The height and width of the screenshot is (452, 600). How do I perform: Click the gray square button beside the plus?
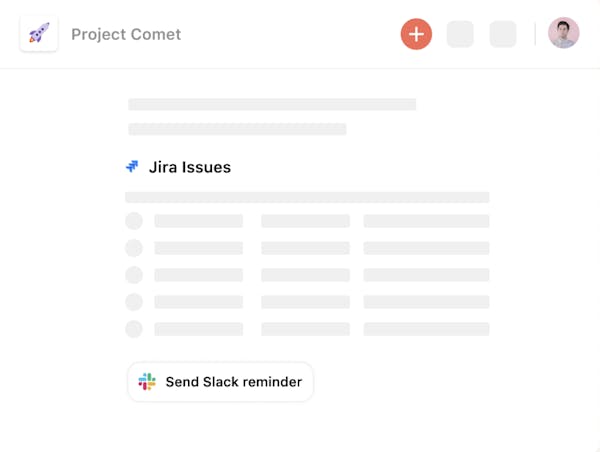(460, 34)
